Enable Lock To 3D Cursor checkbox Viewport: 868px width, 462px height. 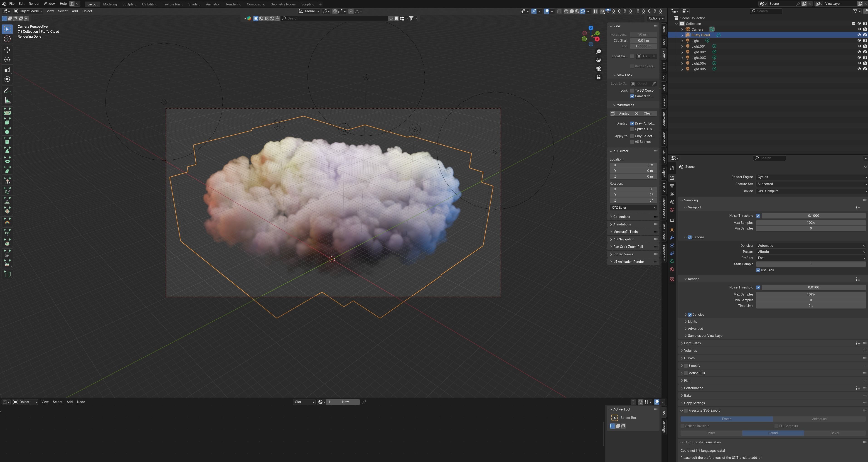coord(632,90)
